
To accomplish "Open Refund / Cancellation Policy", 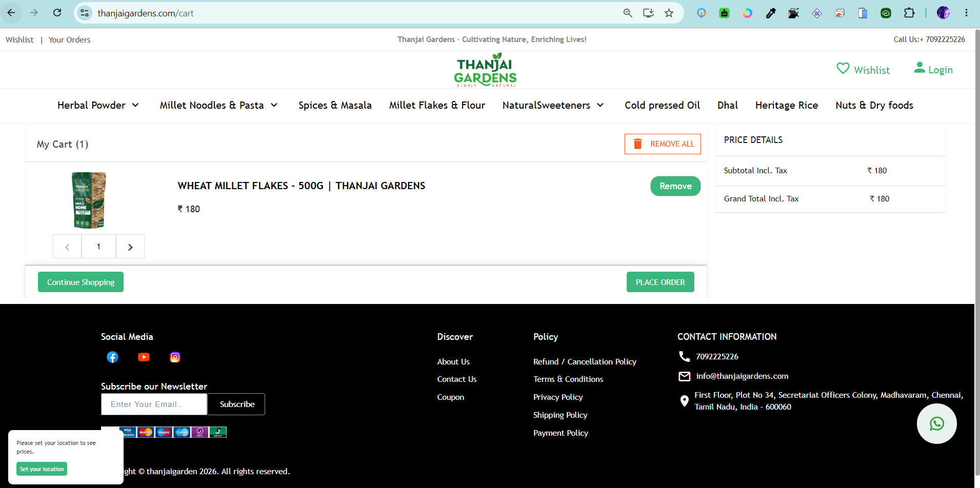I will tap(585, 361).
